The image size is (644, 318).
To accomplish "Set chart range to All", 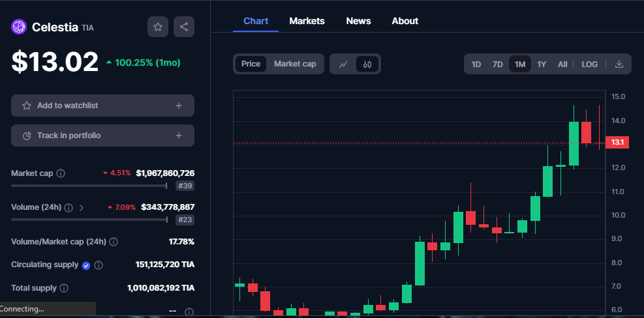I will coord(562,64).
